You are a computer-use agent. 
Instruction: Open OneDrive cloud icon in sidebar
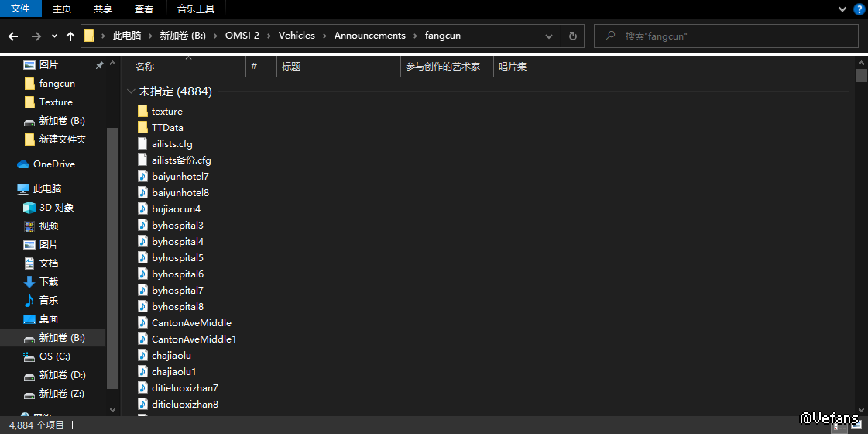point(23,164)
